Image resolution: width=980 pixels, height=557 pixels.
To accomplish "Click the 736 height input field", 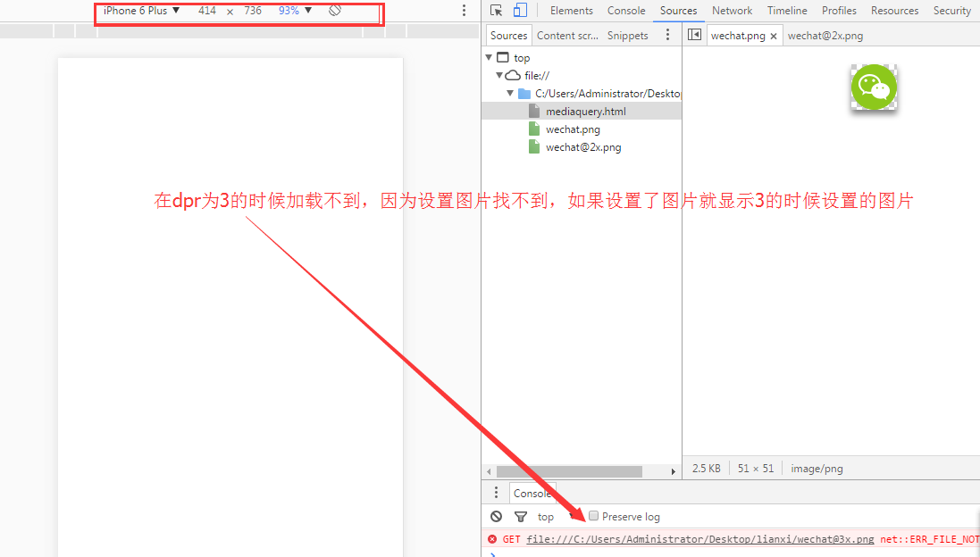I will [x=253, y=11].
